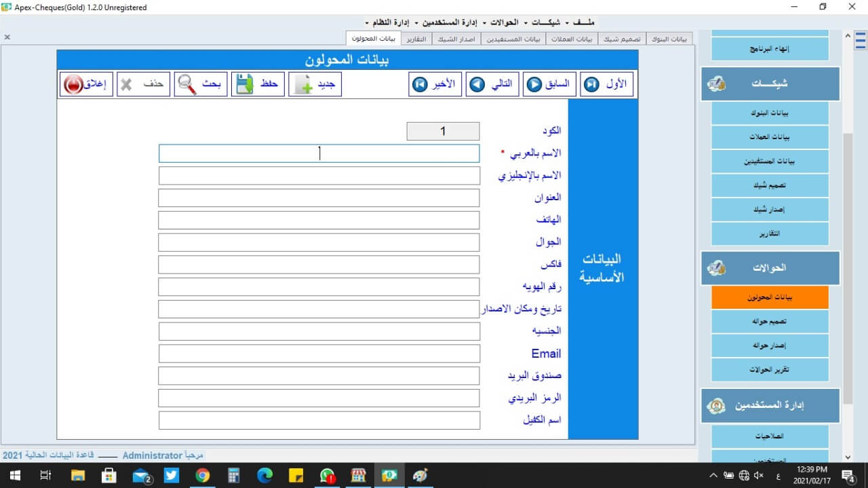Click the شيكـــات section header icon
This screenshot has height=488, width=868.
point(716,83)
